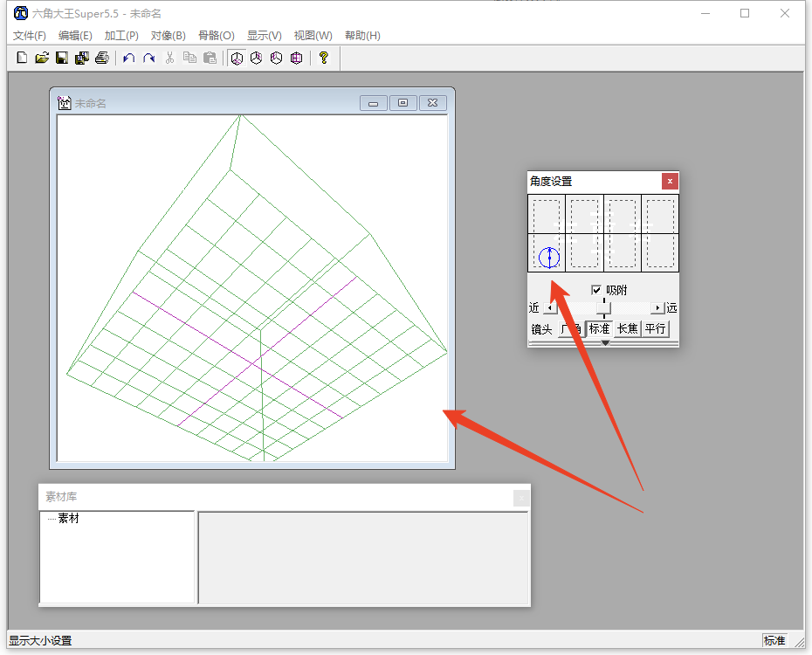Click the New file toolbar icon
The image size is (812, 655).
[22, 59]
